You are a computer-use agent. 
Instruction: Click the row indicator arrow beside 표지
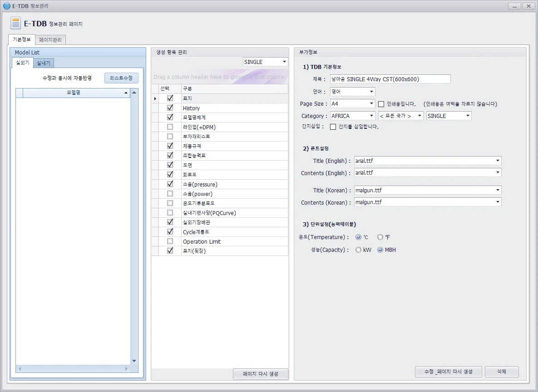click(x=155, y=99)
